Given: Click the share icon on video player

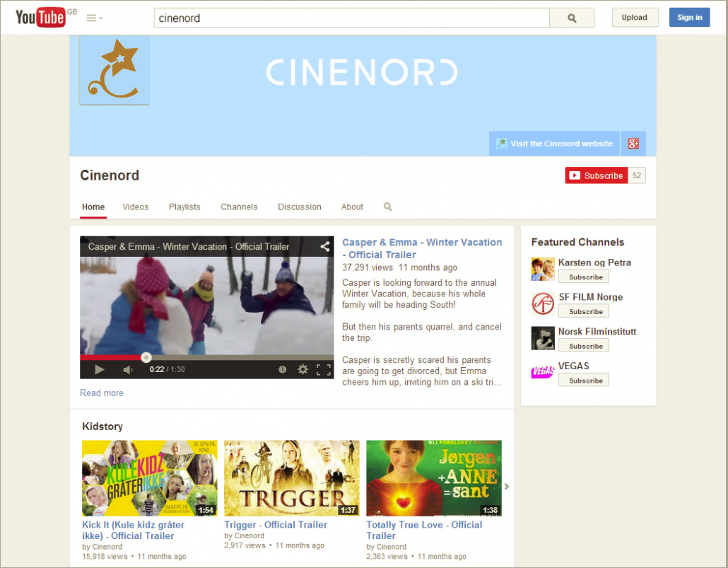Looking at the screenshot, I should coord(325,246).
